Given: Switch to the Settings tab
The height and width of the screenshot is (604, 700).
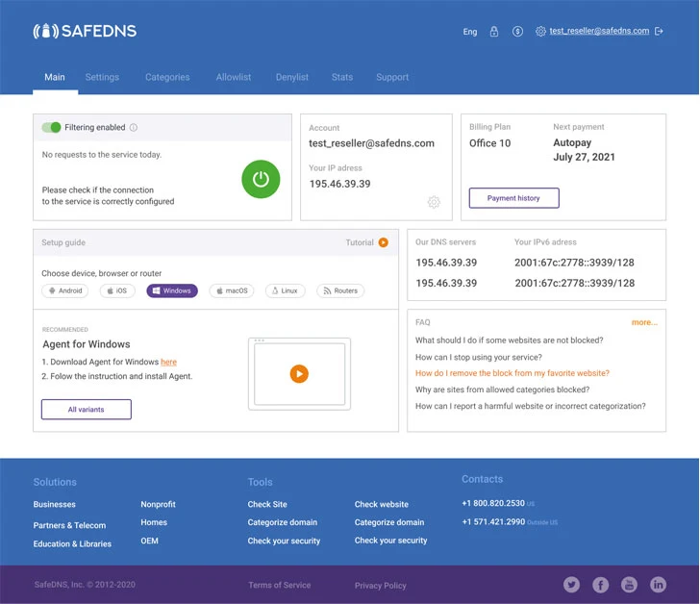Looking at the screenshot, I should coord(102,77).
